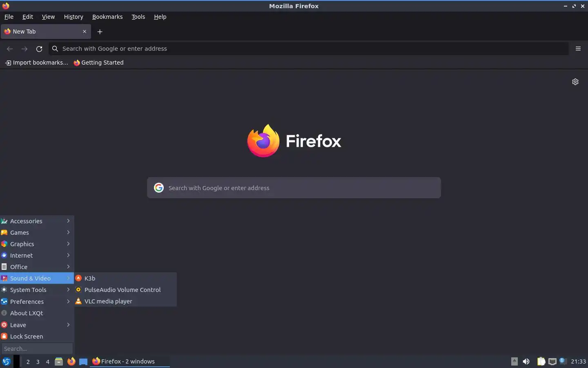Launch Firefox from taskbar quick launch icon
The width and height of the screenshot is (588, 368).
pyautogui.click(x=71, y=361)
